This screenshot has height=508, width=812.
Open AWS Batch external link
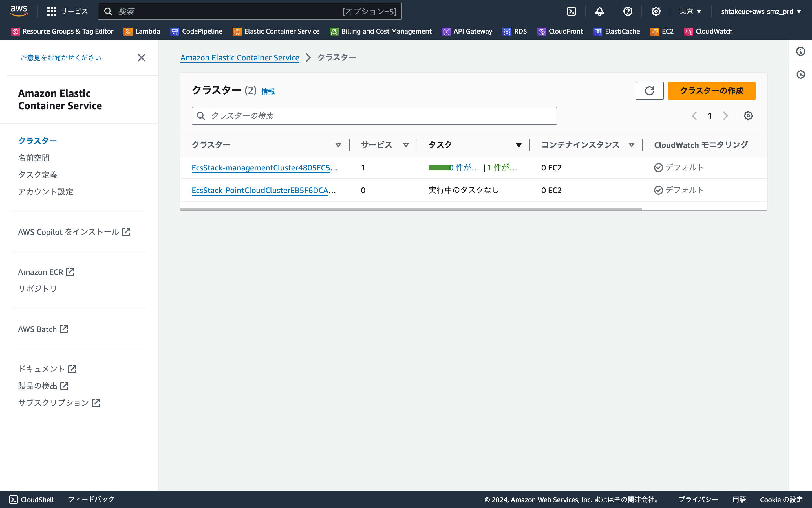[x=43, y=329]
